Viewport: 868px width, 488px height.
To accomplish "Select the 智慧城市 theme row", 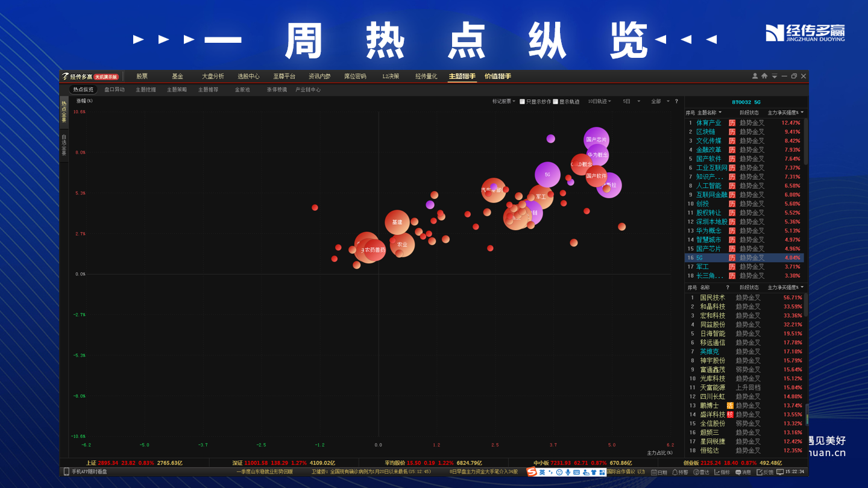I will (745, 240).
